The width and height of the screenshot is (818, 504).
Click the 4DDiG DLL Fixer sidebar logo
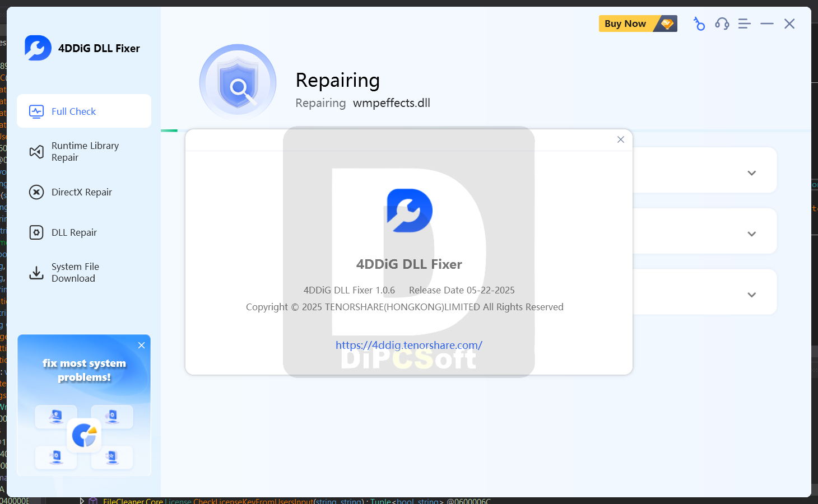point(38,48)
